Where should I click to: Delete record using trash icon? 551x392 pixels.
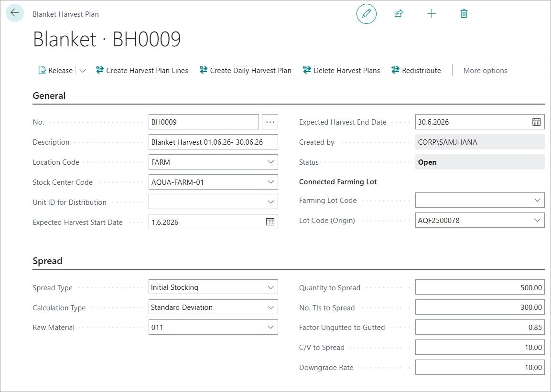[464, 14]
